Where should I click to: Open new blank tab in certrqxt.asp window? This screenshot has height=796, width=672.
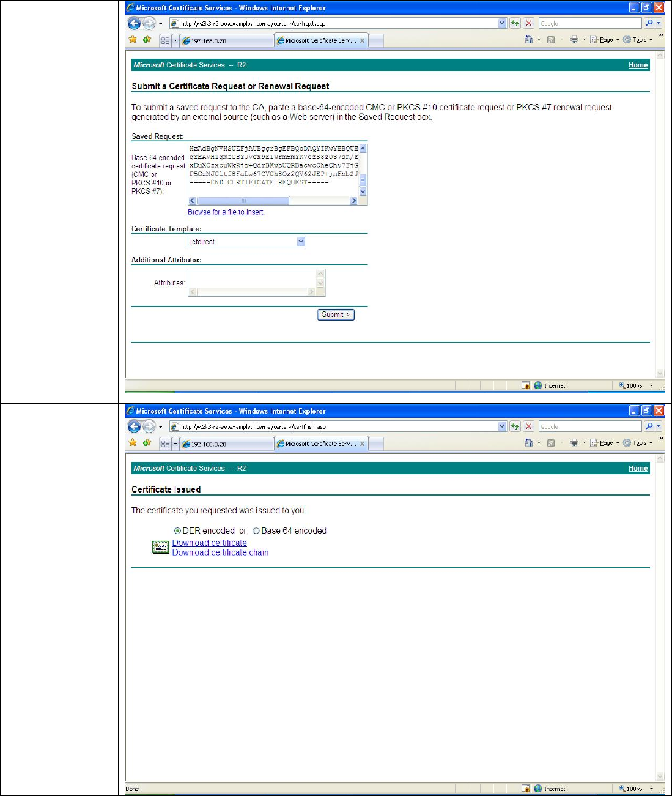coord(376,41)
